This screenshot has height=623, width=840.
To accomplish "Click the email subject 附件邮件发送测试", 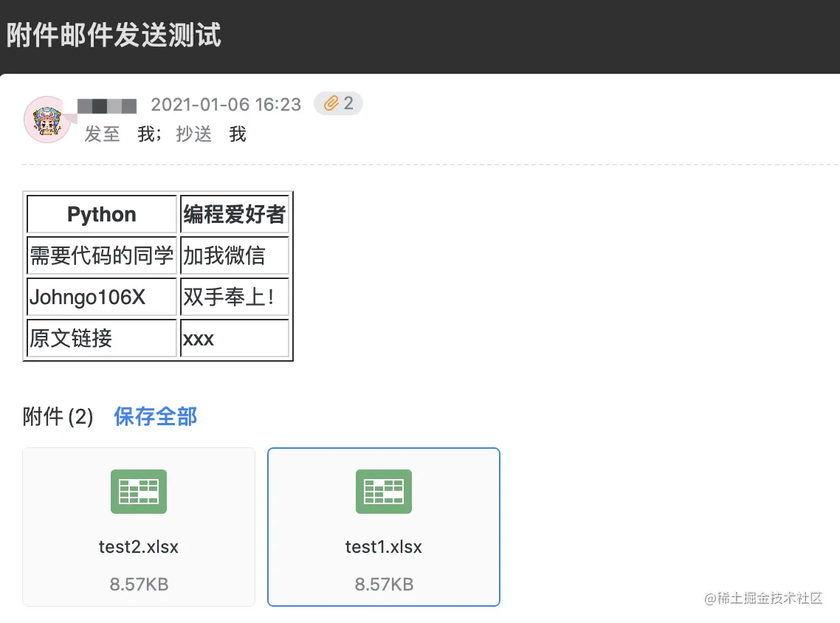I will (x=114, y=35).
